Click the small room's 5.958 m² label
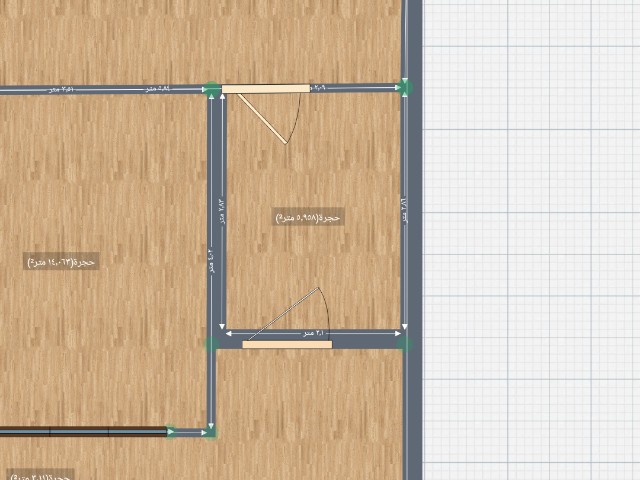 (x=308, y=216)
